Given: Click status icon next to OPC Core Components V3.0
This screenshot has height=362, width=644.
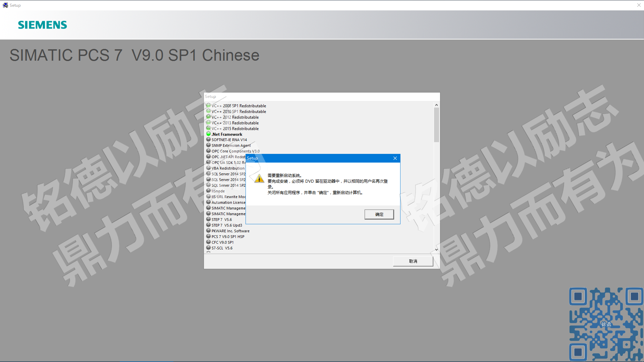Looking at the screenshot, I should (208, 151).
